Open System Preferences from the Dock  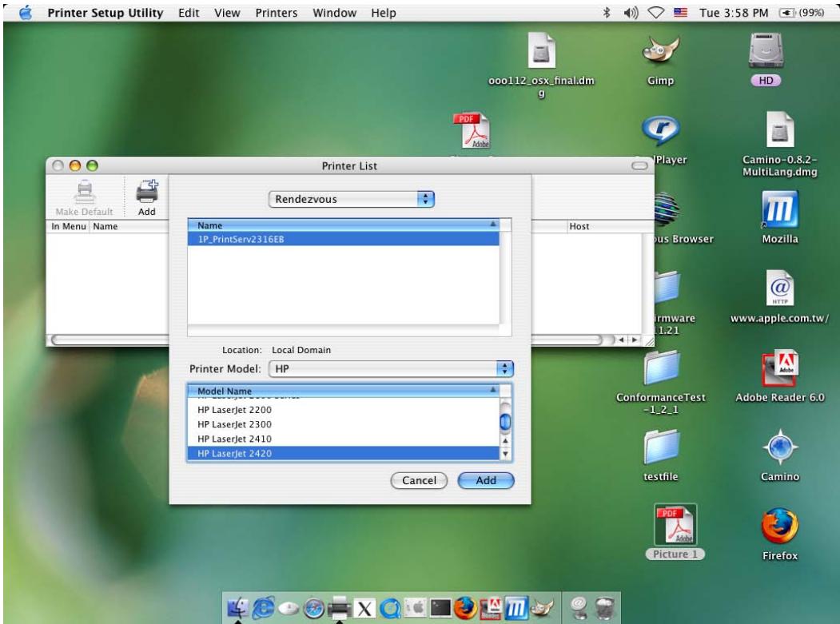(x=415, y=608)
